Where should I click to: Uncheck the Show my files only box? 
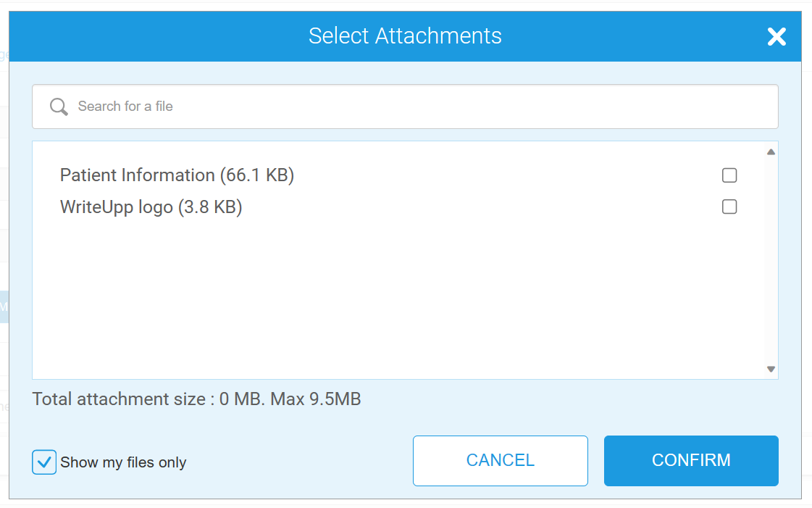pyautogui.click(x=44, y=462)
